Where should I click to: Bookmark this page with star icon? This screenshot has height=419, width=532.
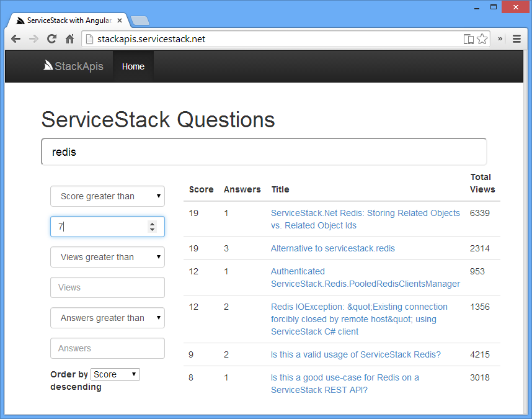coord(482,39)
